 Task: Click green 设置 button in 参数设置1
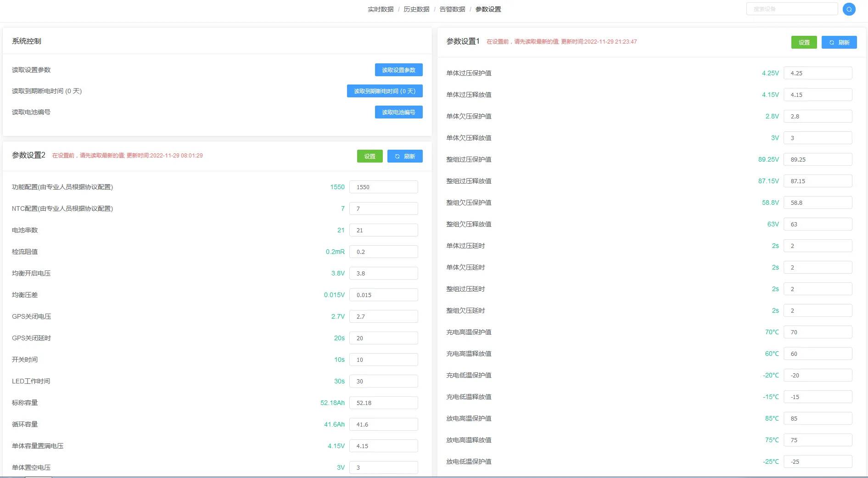[804, 42]
